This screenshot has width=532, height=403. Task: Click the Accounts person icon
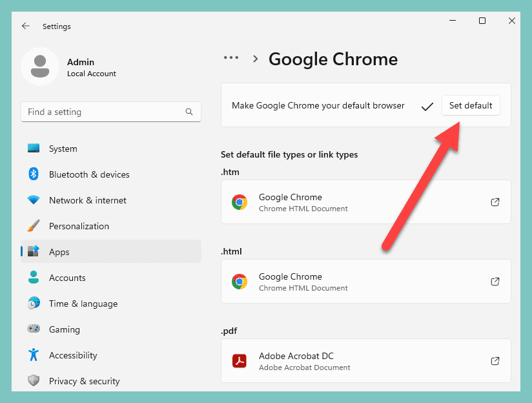click(x=34, y=277)
